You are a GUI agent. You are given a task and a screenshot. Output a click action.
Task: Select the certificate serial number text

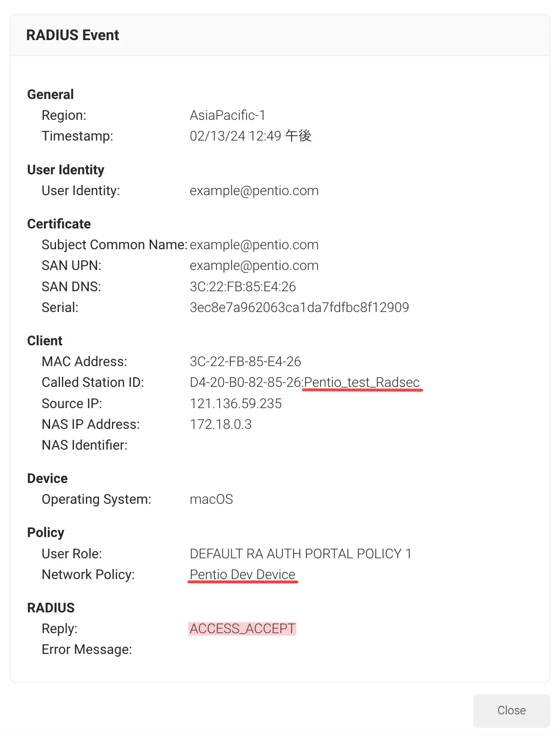pyautogui.click(x=299, y=307)
